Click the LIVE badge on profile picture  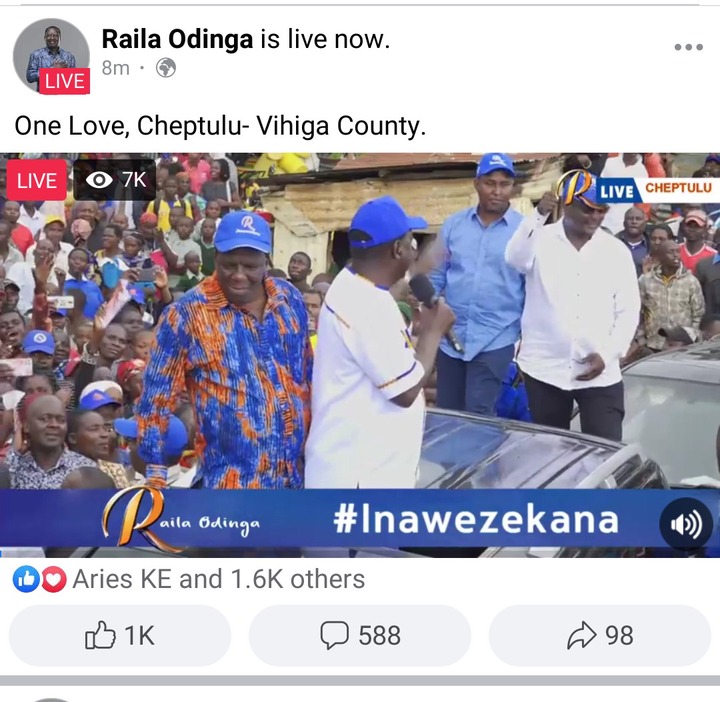click(64, 81)
